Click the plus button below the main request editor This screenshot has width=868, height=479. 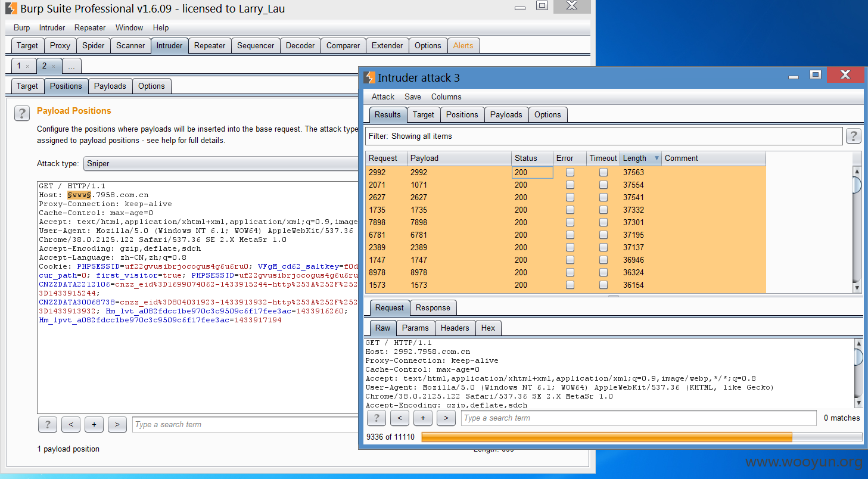pos(94,424)
